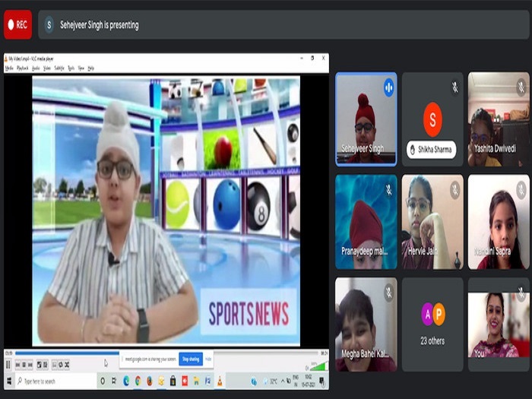Skip to previous media in VLC
This screenshot has width=532, height=399.
coord(17,365)
